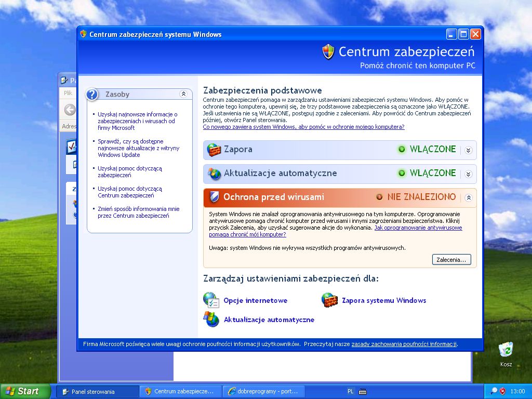Open Uzyskaj pomoc dotyczącą Centrum zabezpieczeń link
532x399 pixels.
click(130, 192)
